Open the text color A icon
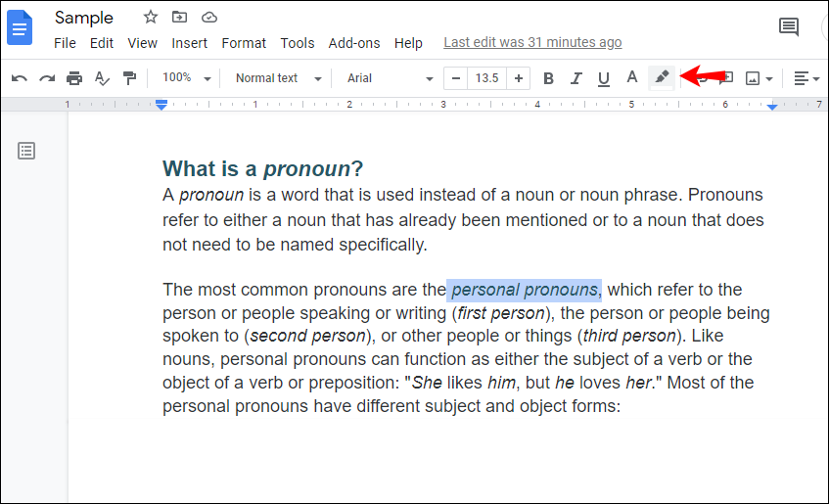 632,77
